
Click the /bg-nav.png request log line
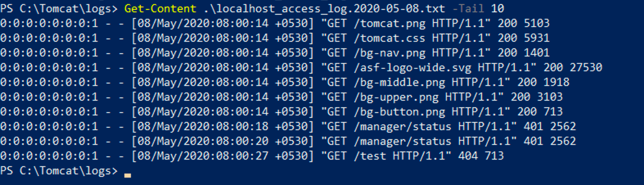[x=275, y=53]
